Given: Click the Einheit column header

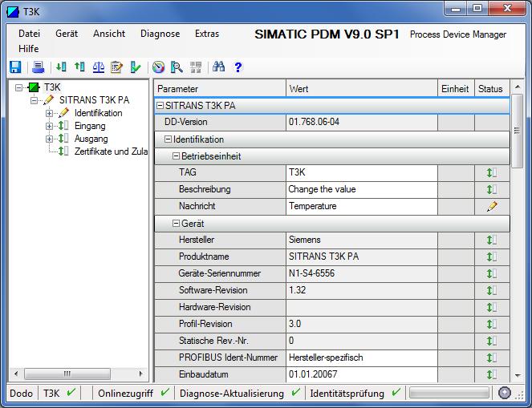Looking at the screenshot, I should click(x=456, y=89).
